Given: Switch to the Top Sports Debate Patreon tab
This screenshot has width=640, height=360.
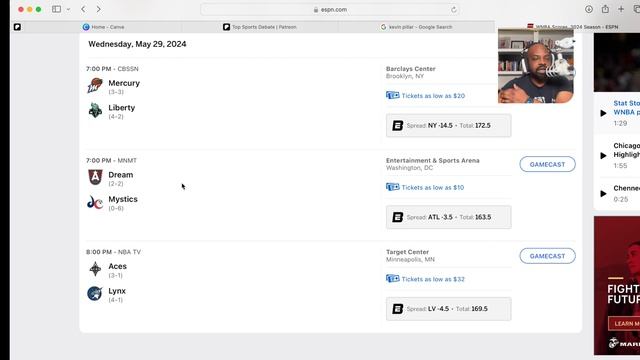Looking at the screenshot, I should [x=260, y=27].
